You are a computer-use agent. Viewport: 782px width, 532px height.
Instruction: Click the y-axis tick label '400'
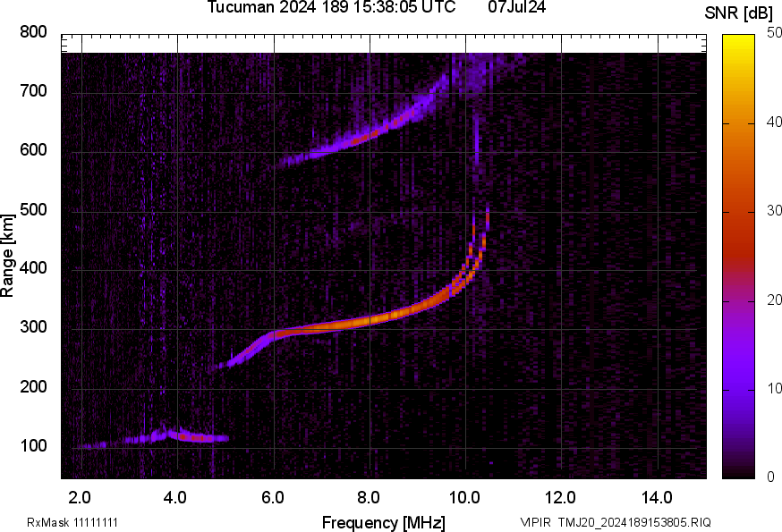click(33, 267)
